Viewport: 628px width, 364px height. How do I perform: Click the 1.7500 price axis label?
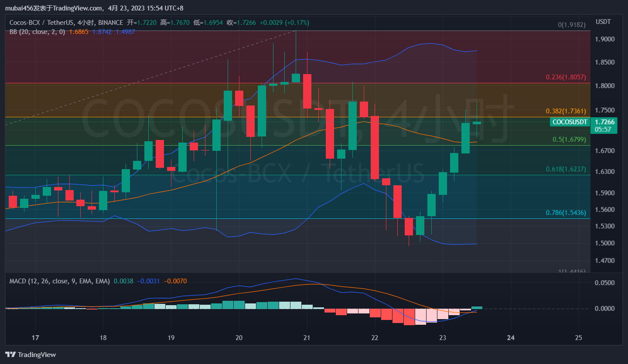pyautogui.click(x=604, y=111)
